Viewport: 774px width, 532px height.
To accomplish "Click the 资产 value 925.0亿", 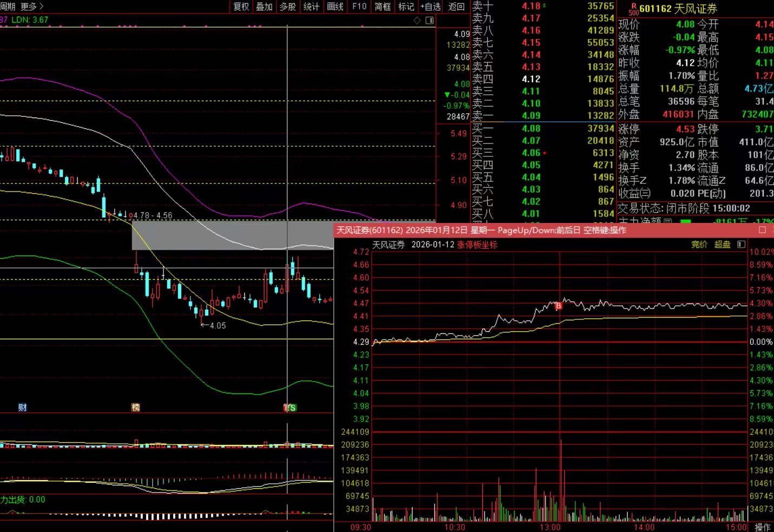I will coord(677,142).
